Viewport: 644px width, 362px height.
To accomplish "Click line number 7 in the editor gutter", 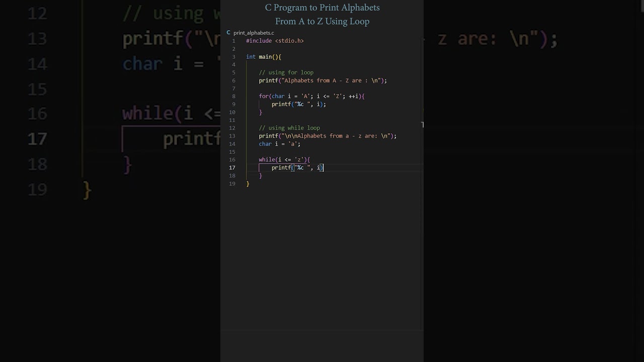I will 233,88.
